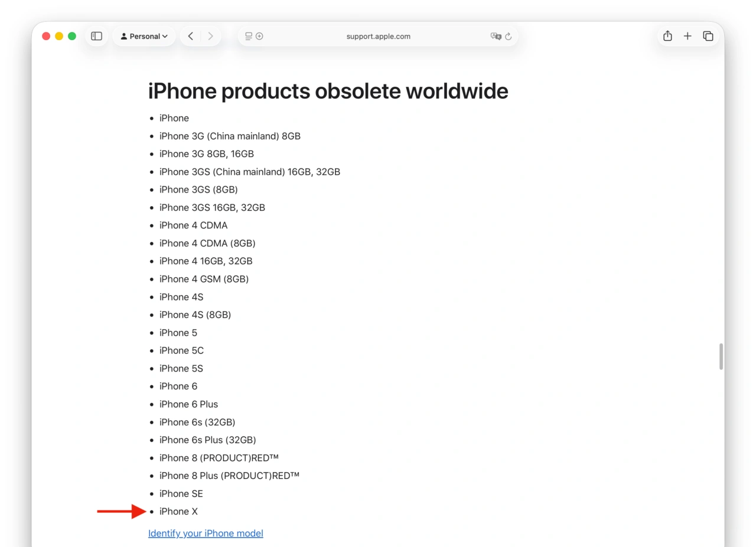Click 'iPhone 8 Plus (PRODUCT)RED™' list item
The width and height of the screenshot is (756, 547).
point(229,476)
